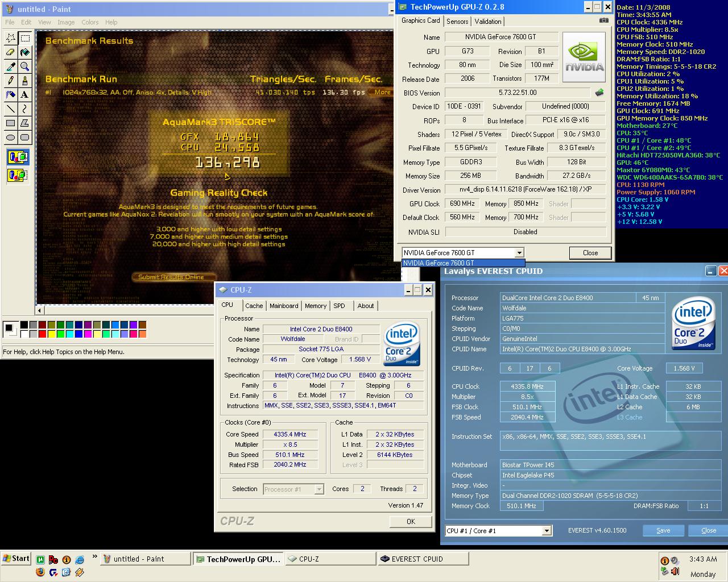Switch to the CPU-Z taskbar button
The image size is (728, 582).
pyautogui.click(x=330, y=559)
